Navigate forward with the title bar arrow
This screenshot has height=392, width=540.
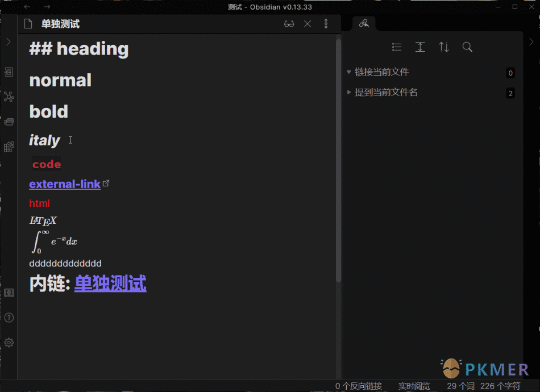pyautogui.click(x=47, y=7)
